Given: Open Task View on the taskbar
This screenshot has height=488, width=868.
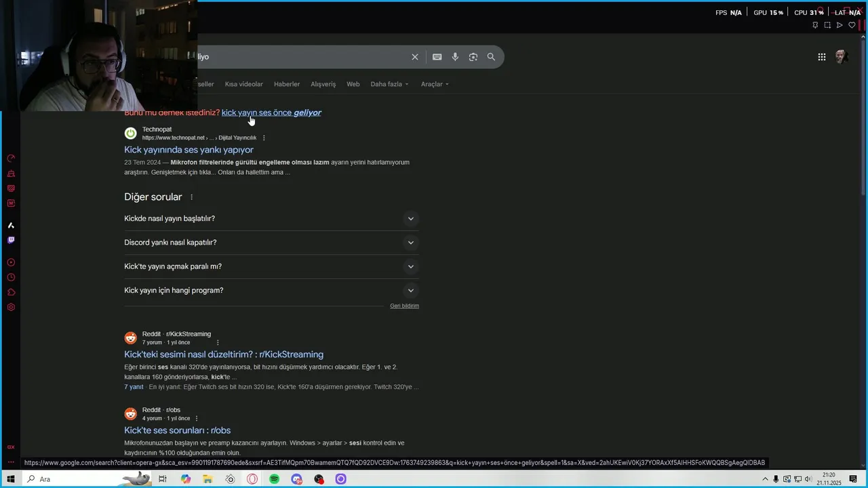Looking at the screenshot, I should pyautogui.click(x=163, y=479).
